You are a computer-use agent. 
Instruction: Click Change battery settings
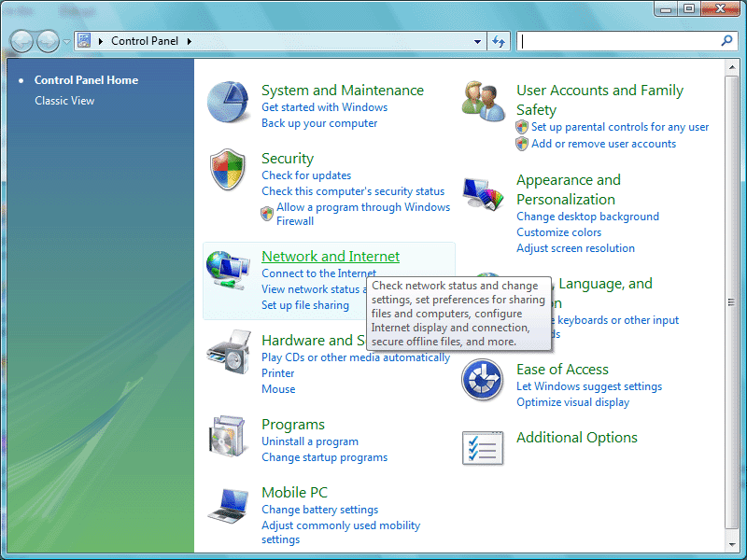coord(319,510)
